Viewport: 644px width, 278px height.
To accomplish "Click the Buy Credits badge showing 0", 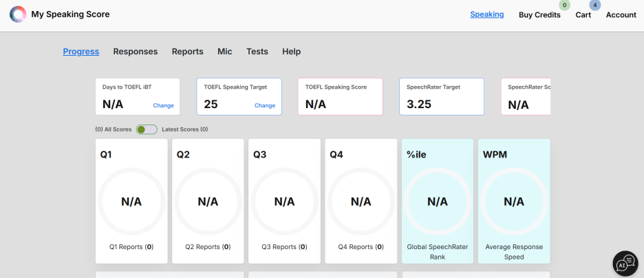I will (564, 6).
